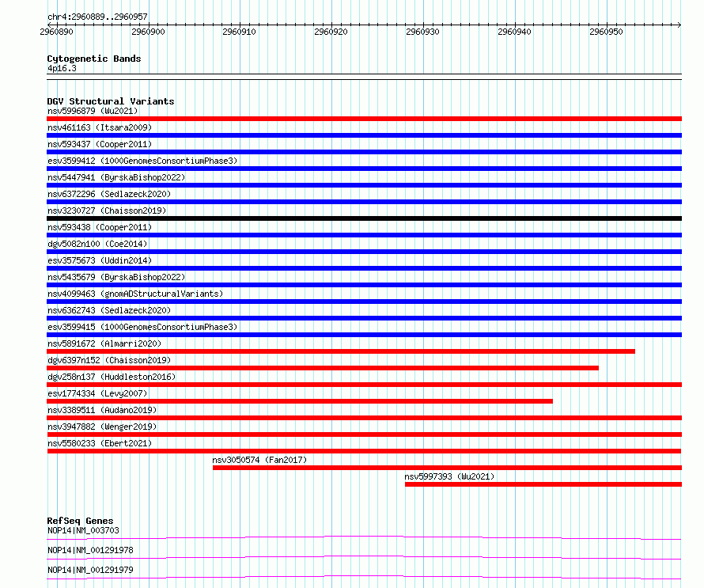Click the black bar under nsv3230727
Image resolution: width=704 pixels, height=588 pixels.
364,218
